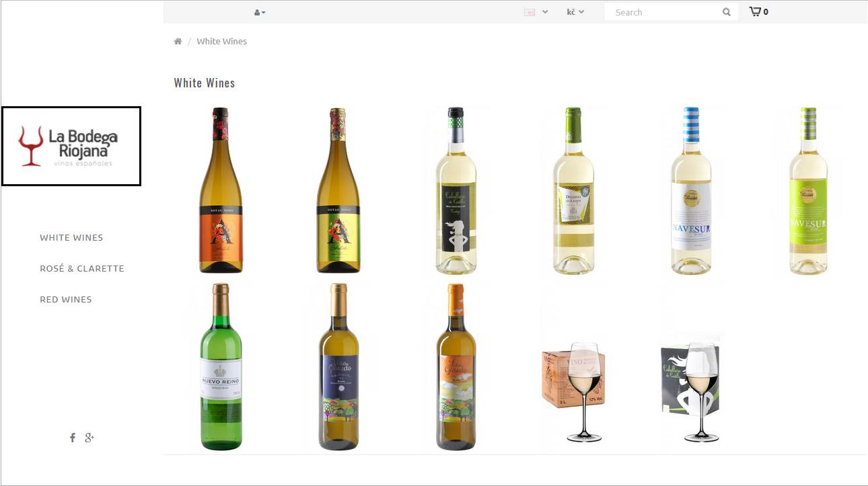Open the Red Wines category
Image resolution: width=868 pixels, height=486 pixels.
click(66, 299)
